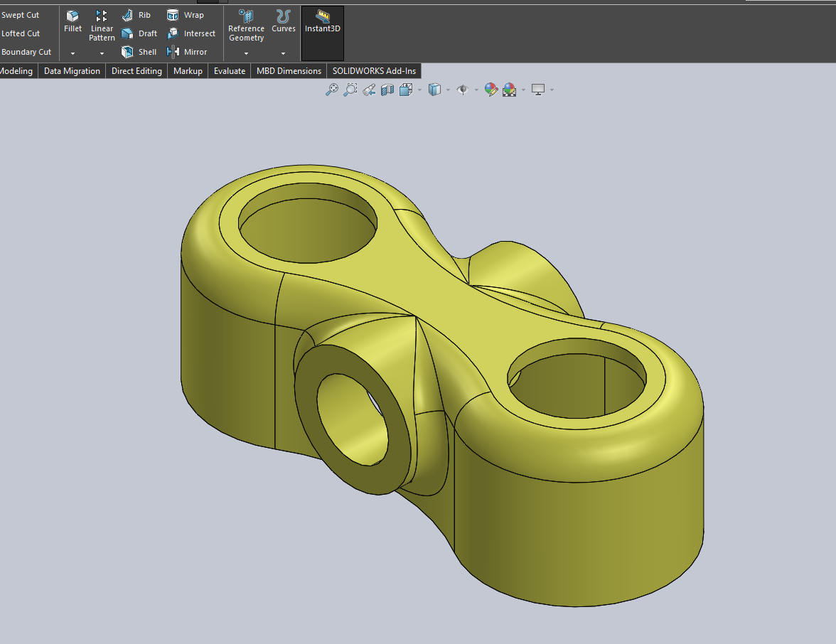Open the Reference Geometry dropdown
Viewport: 836px width, 644px height.
pos(246,53)
